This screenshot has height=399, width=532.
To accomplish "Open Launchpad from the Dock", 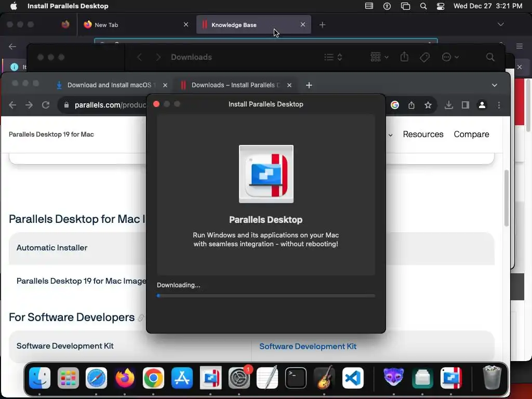I will tap(68, 378).
